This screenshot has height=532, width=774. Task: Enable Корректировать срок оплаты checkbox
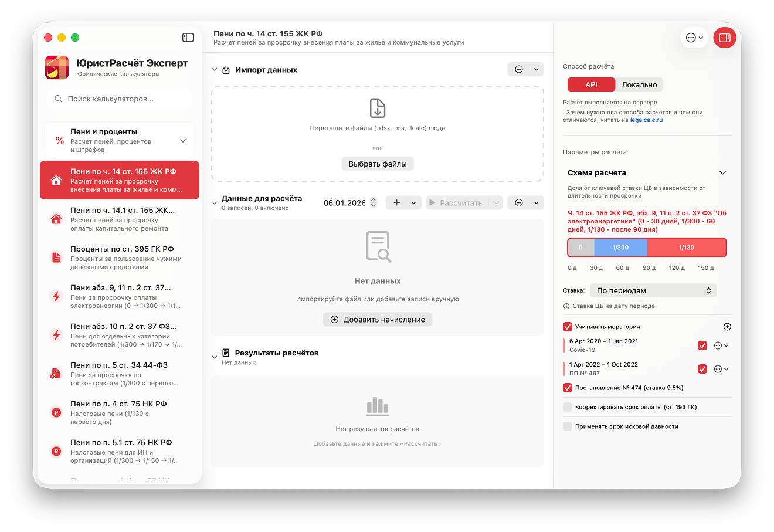[568, 407]
